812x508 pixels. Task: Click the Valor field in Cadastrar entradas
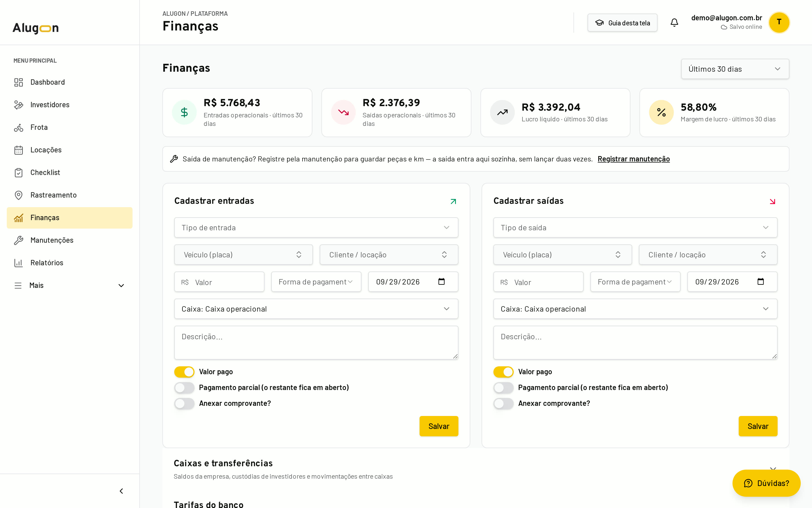(x=219, y=282)
